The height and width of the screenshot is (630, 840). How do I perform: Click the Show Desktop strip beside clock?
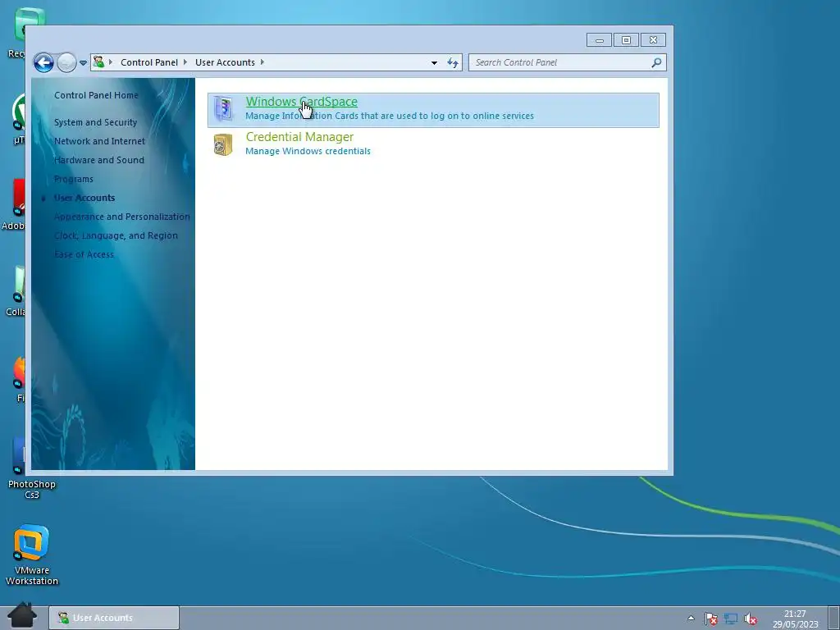coord(834,619)
